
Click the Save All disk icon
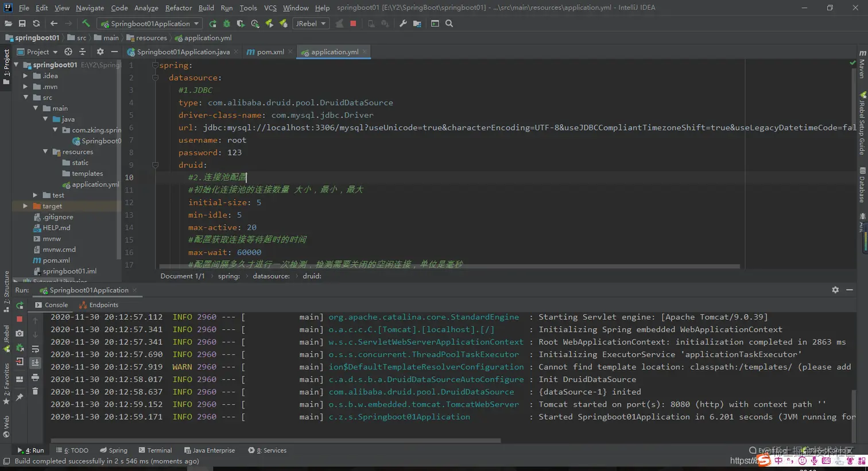coord(22,24)
